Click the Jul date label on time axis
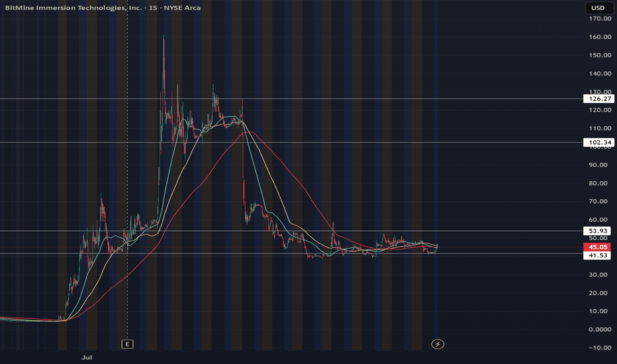 pos(87,357)
